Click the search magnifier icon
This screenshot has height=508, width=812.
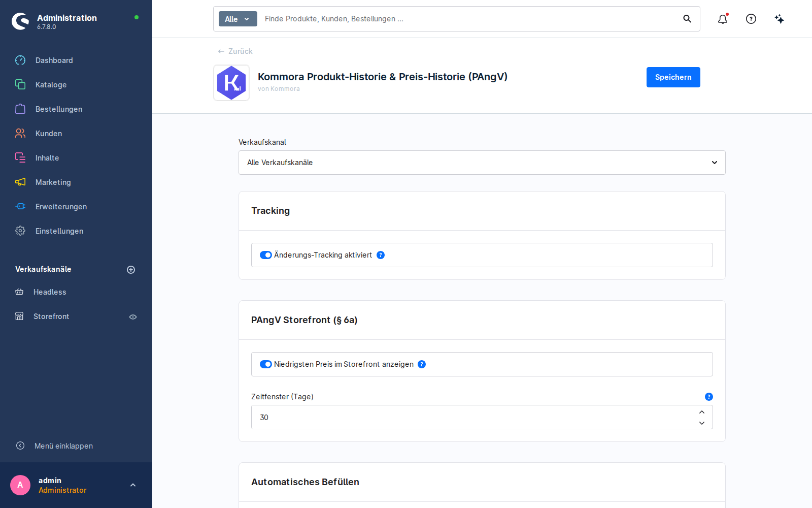[x=687, y=19]
